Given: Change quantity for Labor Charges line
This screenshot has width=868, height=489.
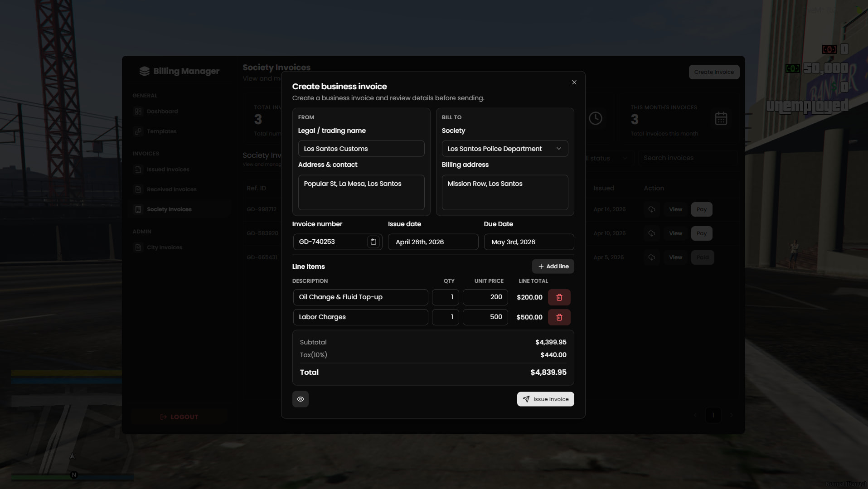Looking at the screenshot, I should click(445, 317).
